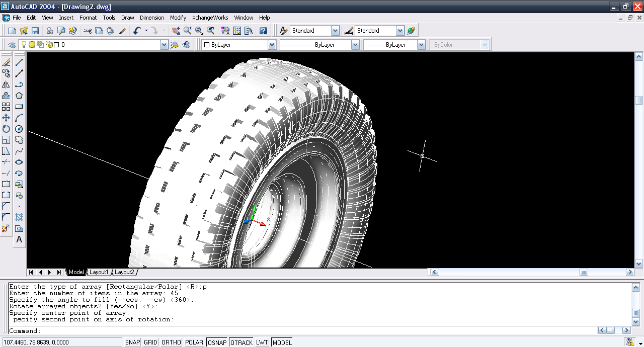Click the Match Properties brush icon
The height and width of the screenshot is (347, 644).
[x=122, y=31]
